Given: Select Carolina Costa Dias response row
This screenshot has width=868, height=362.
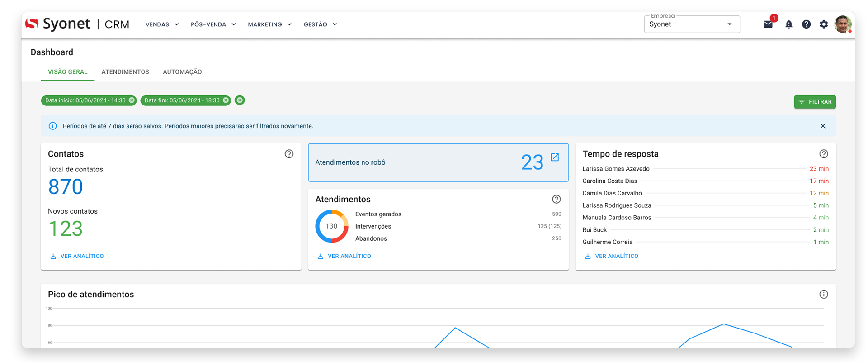Looking at the screenshot, I should point(706,181).
